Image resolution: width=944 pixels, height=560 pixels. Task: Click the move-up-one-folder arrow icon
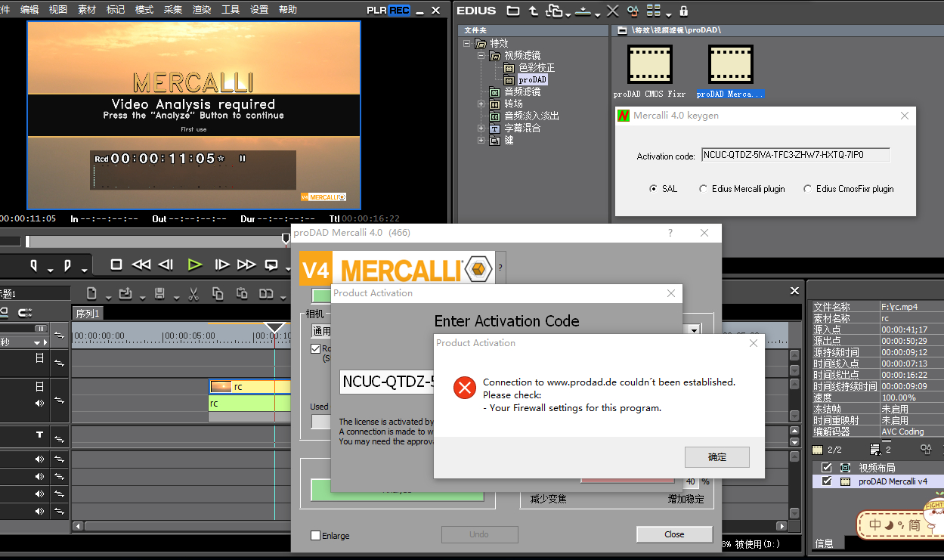click(x=534, y=11)
